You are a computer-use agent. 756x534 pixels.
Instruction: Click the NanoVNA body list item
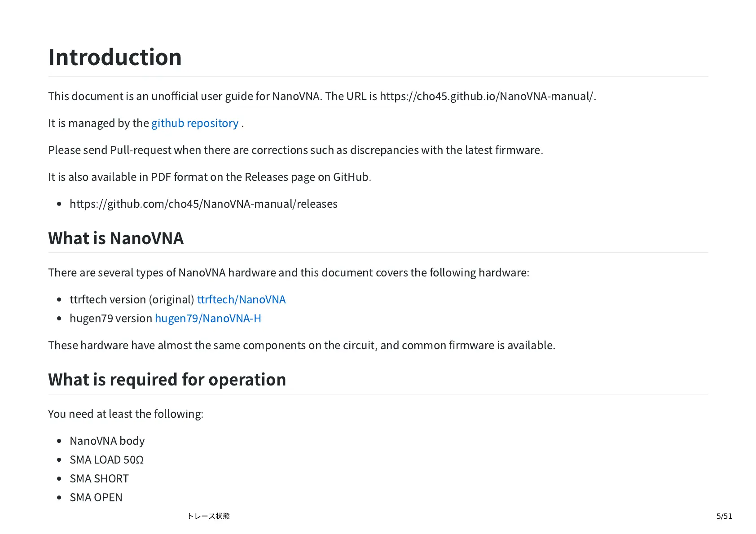point(107,441)
